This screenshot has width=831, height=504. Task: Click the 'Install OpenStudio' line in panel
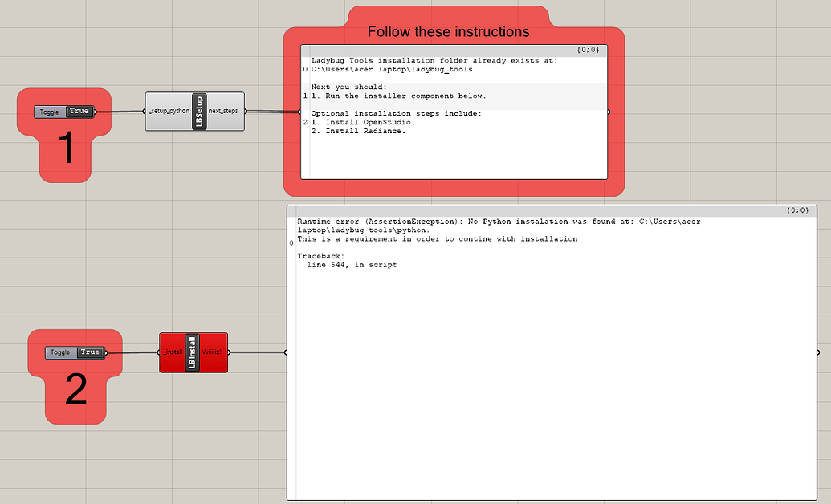pos(363,123)
